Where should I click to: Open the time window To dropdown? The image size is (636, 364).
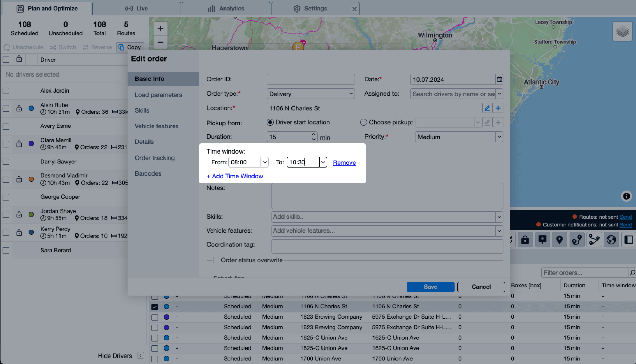coord(323,162)
